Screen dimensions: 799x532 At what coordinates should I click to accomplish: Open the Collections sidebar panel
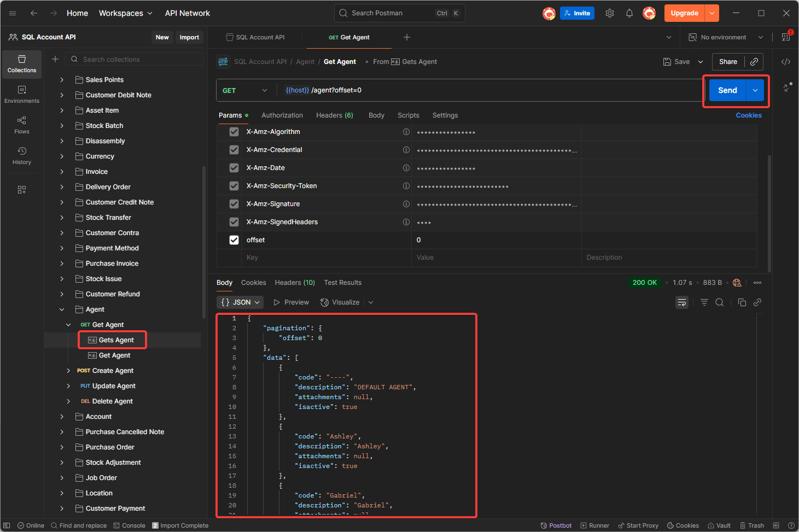click(x=22, y=64)
